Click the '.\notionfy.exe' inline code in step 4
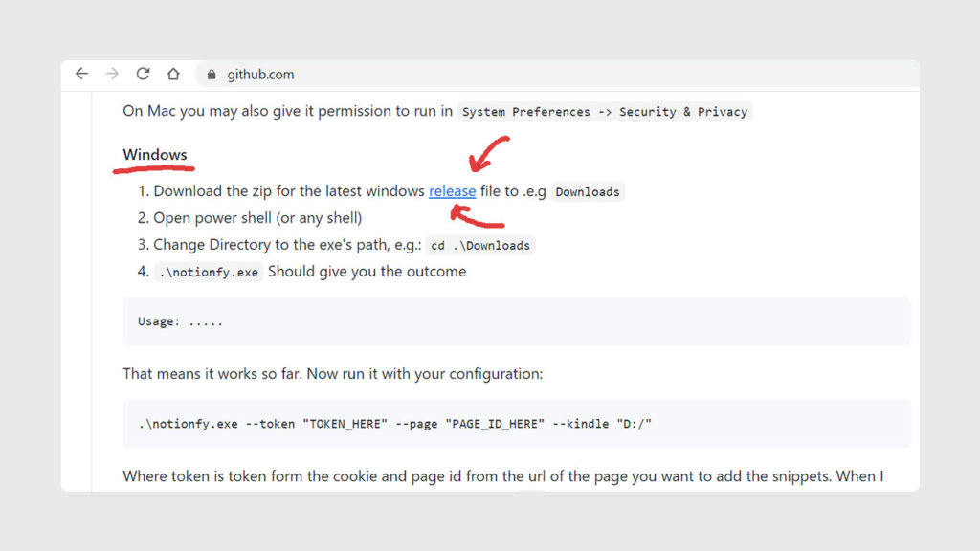This screenshot has width=980, height=551. [x=209, y=273]
